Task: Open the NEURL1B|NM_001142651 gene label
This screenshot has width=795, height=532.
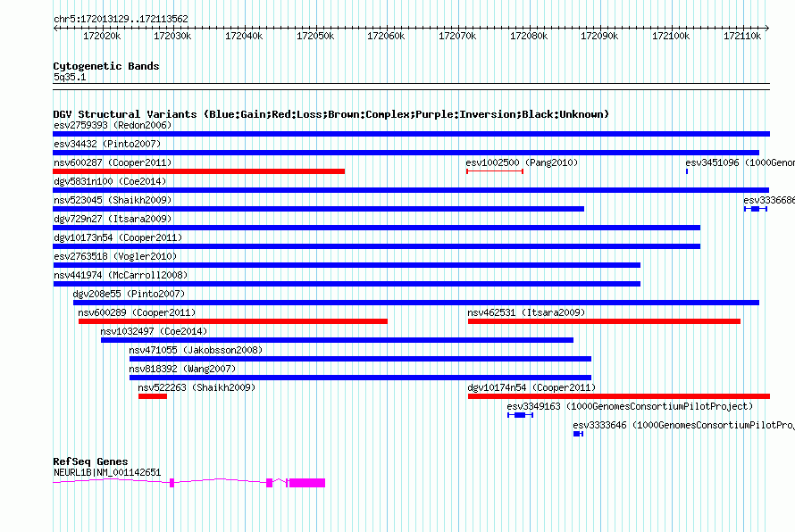Action: (x=107, y=472)
